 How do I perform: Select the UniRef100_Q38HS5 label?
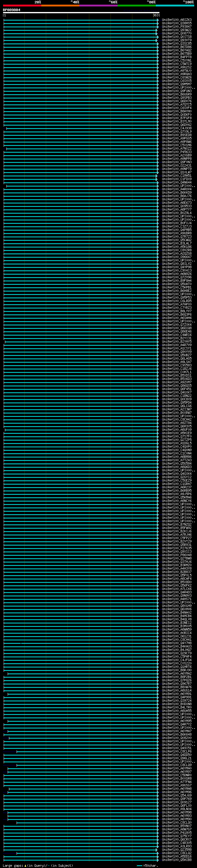pos(176,23)
